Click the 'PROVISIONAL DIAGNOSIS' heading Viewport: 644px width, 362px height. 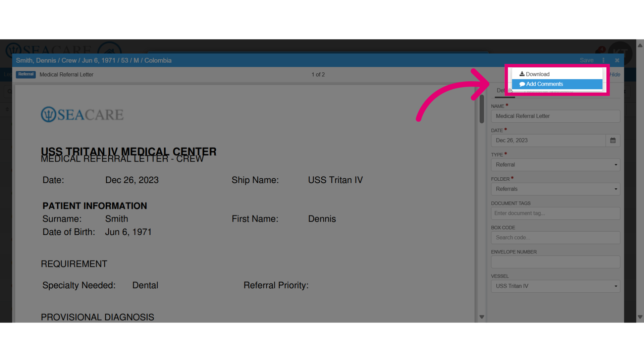click(97, 317)
